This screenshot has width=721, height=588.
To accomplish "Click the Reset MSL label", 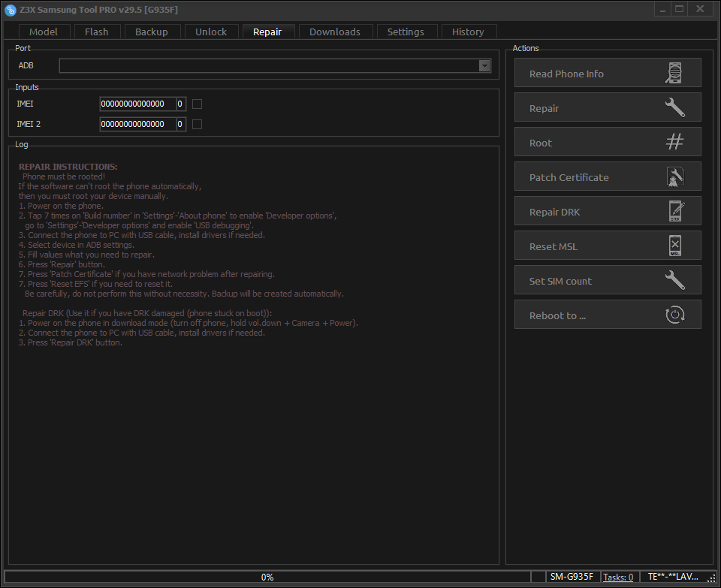I will click(x=554, y=246).
